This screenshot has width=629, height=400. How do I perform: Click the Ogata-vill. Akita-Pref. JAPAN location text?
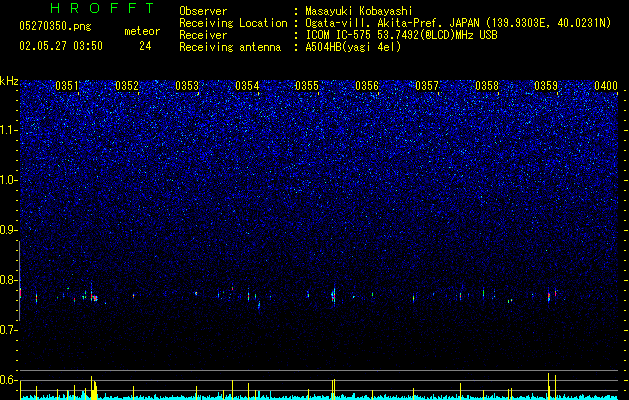tap(458, 23)
